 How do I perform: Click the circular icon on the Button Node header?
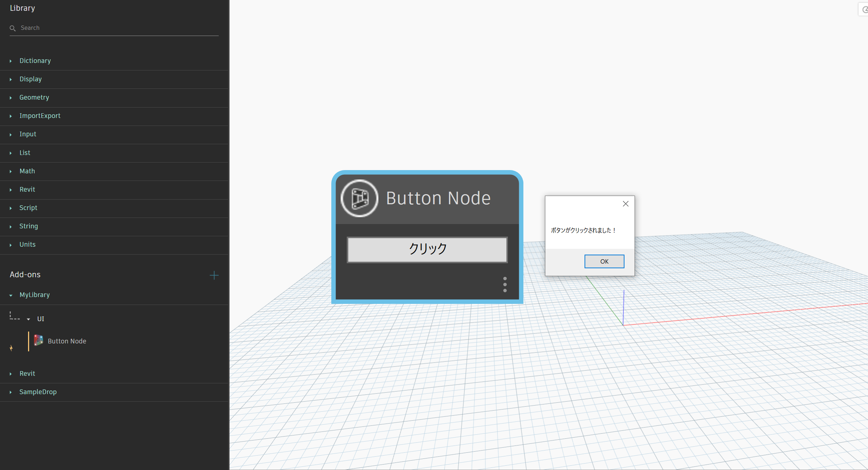[x=359, y=198]
